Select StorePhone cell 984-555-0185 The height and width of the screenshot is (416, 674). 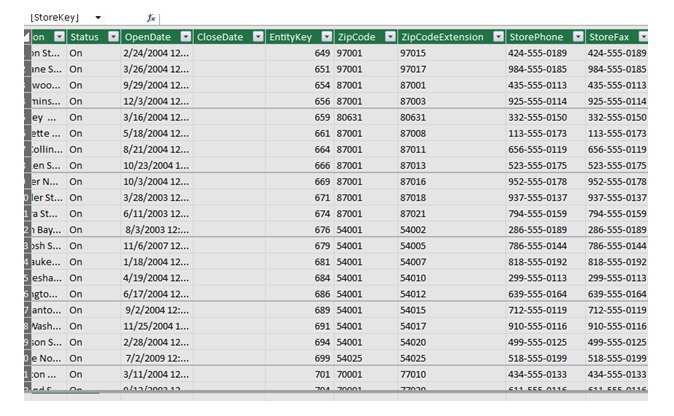pos(545,69)
